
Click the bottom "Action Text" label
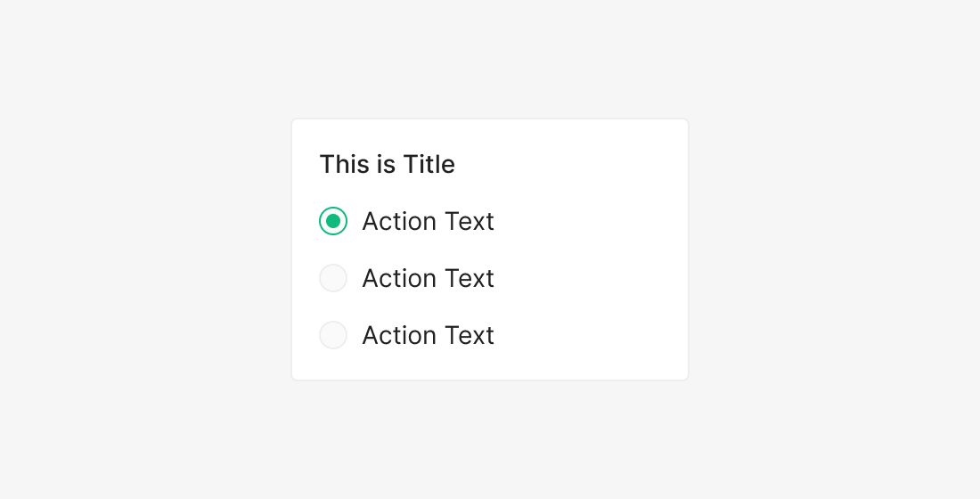point(428,335)
